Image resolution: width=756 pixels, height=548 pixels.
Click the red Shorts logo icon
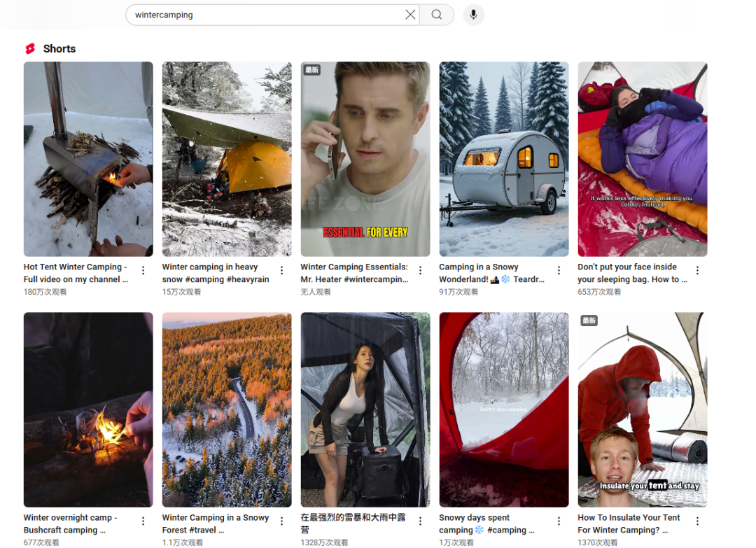pyautogui.click(x=30, y=49)
